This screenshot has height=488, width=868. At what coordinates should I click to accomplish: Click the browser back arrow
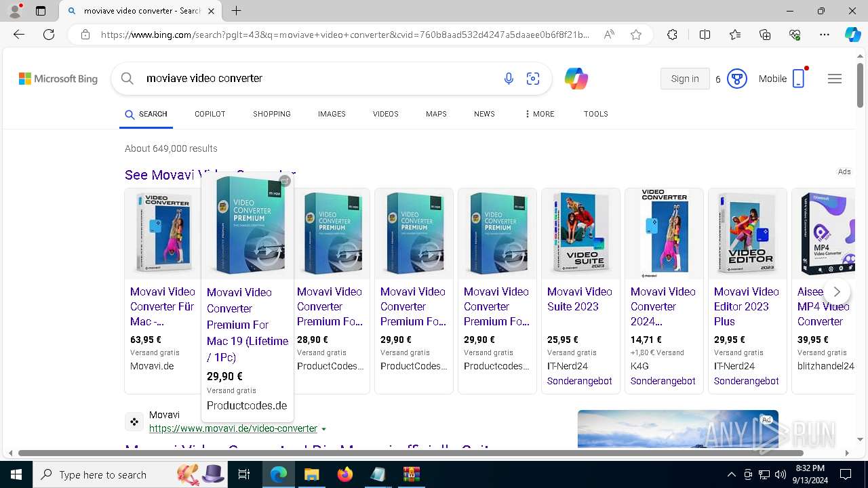coord(19,35)
